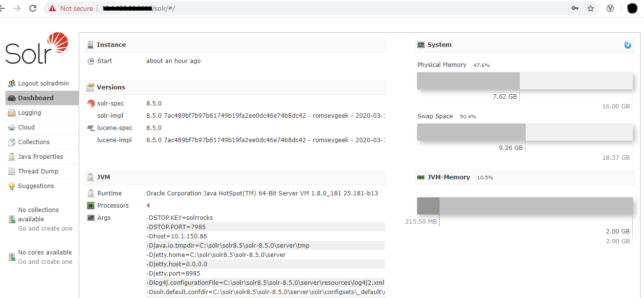
Task: Click the Suggestions lightbulb icon
Action: tap(12, 186)
